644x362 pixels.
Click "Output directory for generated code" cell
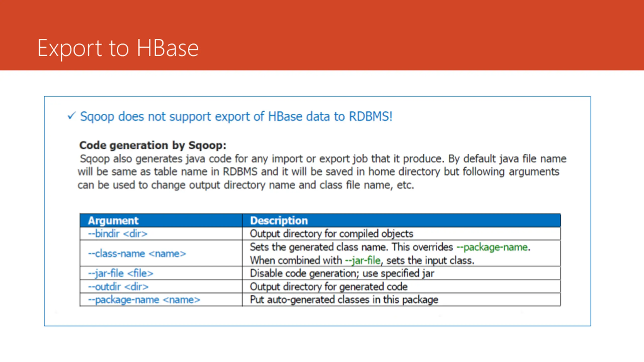coord(402,287)
